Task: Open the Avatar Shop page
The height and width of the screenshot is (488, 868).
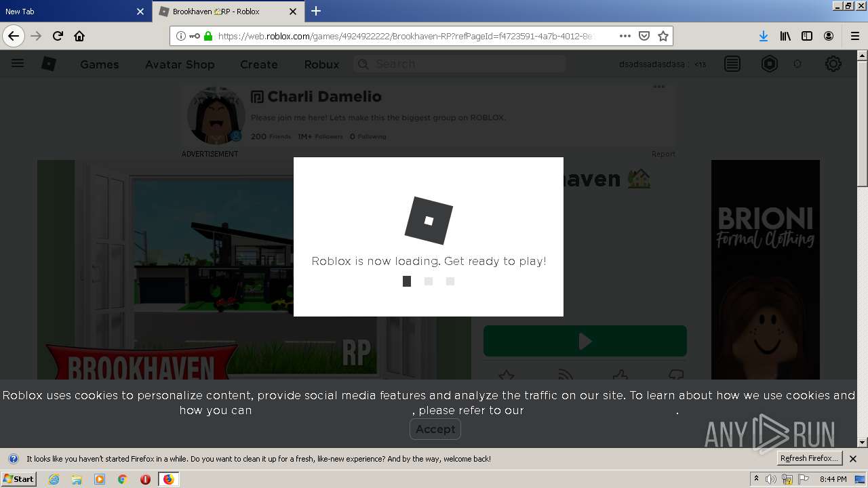Action: pos(180,64)
